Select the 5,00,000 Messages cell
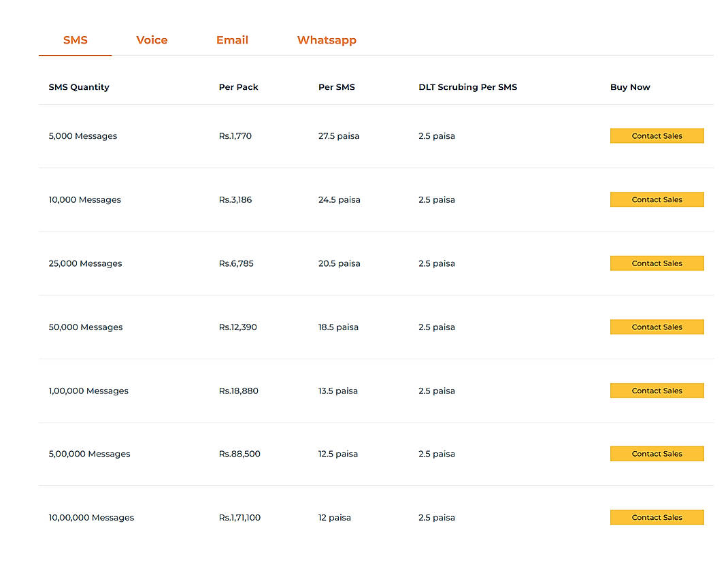 click(x=89, y=454)
